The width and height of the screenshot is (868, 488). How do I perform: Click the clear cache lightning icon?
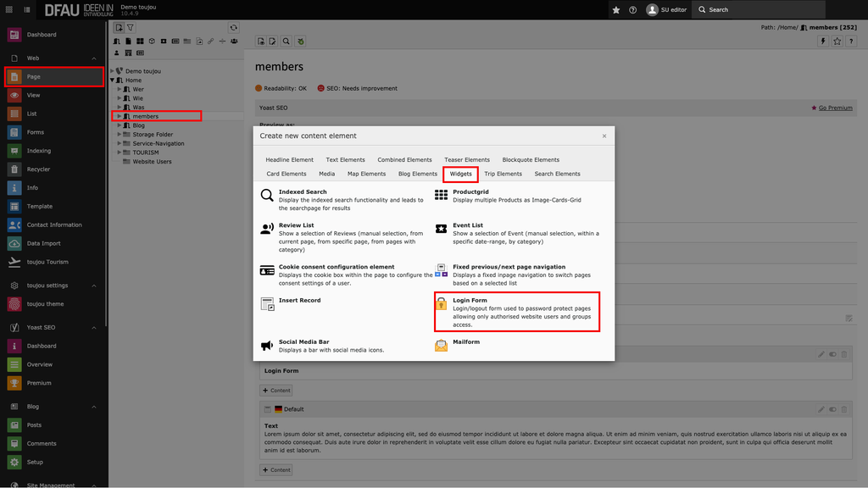pyautogui.click(x=822, y=41)
